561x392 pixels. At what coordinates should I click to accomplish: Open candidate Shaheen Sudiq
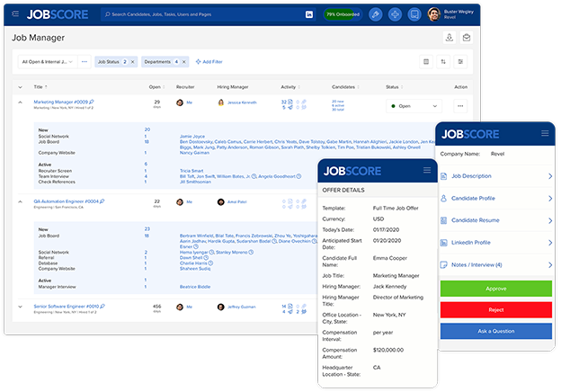click(195, 269)
